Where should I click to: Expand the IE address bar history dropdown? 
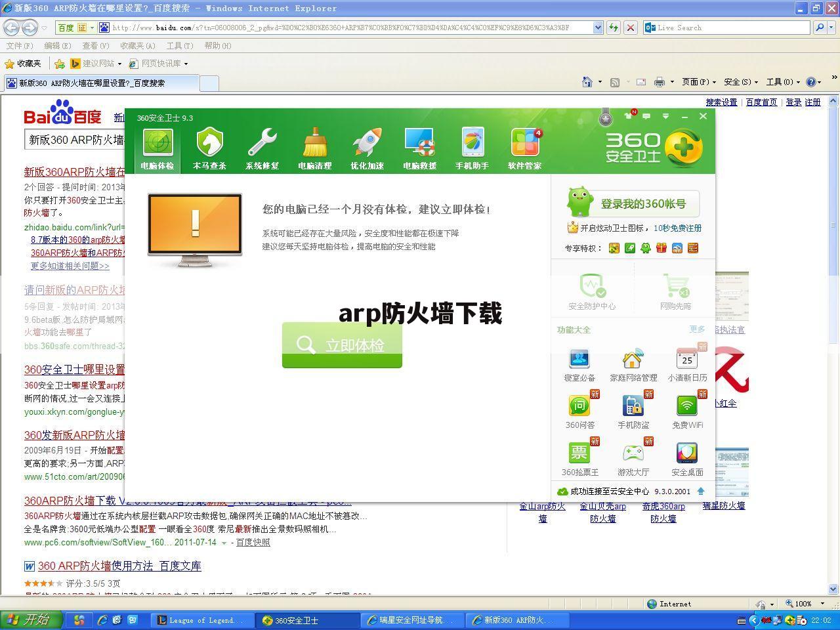(x=598, y=28)
